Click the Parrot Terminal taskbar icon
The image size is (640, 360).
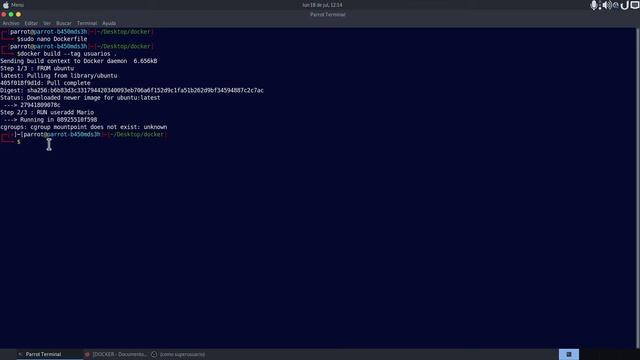(x=20, y=354)
